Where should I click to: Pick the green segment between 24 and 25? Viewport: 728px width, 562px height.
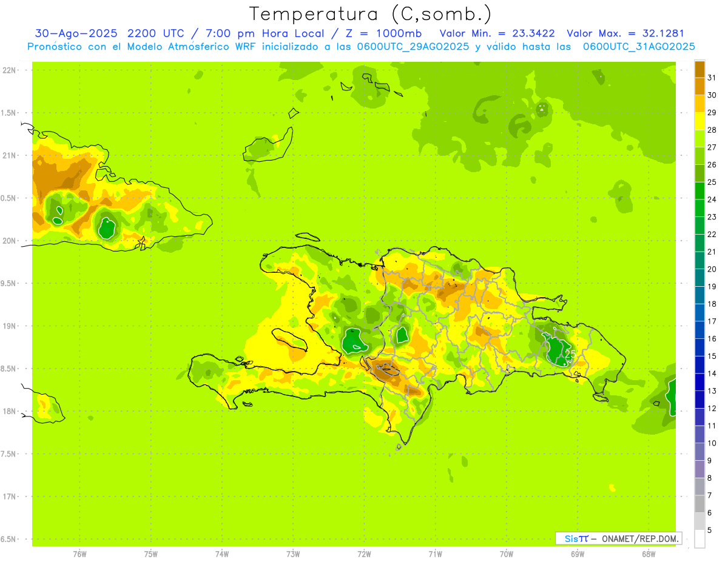(x=699, y=191)
